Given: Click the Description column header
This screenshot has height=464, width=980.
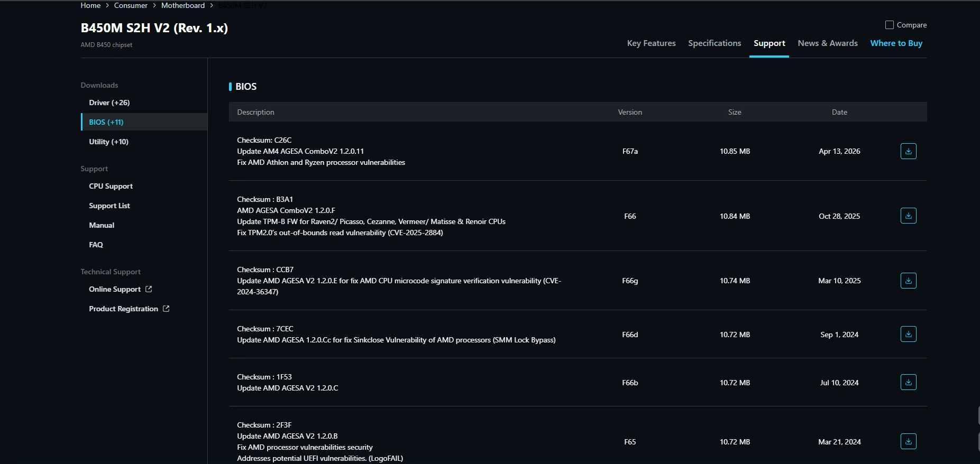Looking at the screenshot, I should pyautogui.click(x=255, y=112).
